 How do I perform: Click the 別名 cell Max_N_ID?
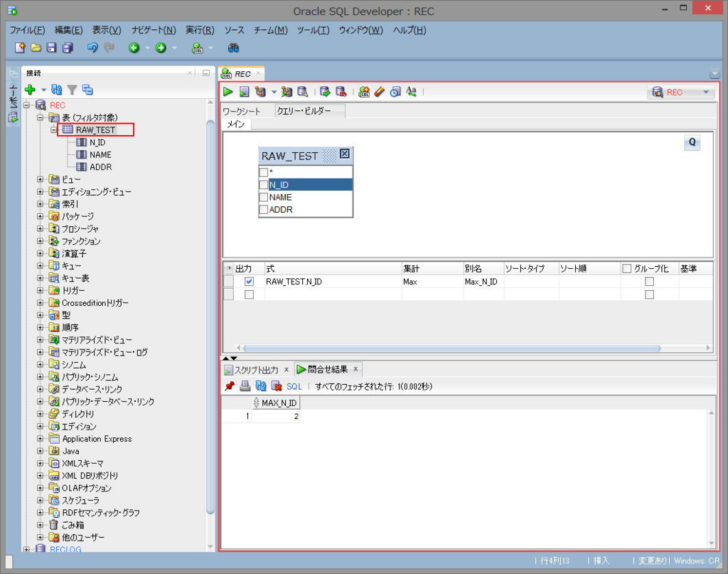pyautogui.click(x=483, y=282)
